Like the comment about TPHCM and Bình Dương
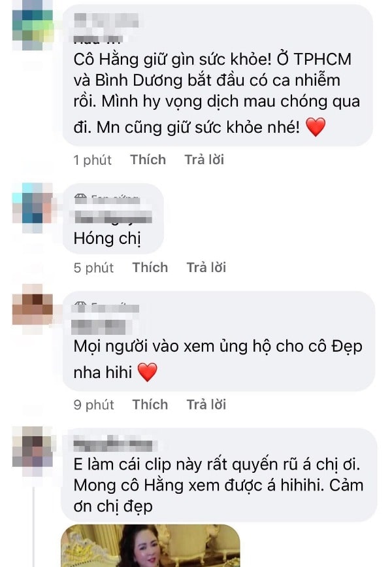 (148, 160)
